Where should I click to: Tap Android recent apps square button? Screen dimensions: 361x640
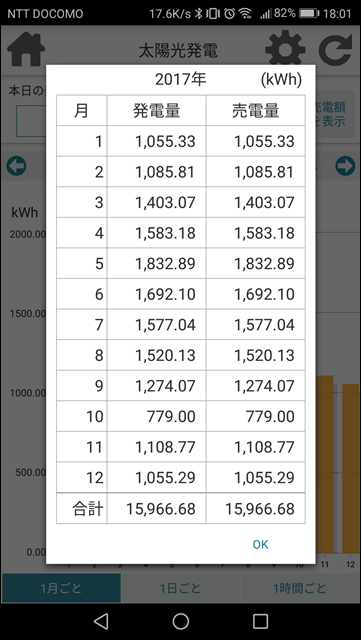tap(260, 621)
